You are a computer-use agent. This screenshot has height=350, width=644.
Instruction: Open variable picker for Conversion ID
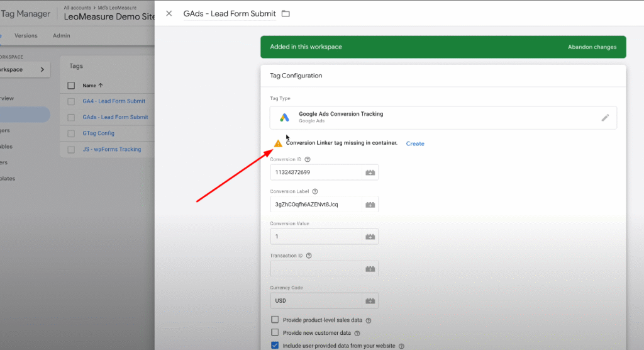(370, 172)
